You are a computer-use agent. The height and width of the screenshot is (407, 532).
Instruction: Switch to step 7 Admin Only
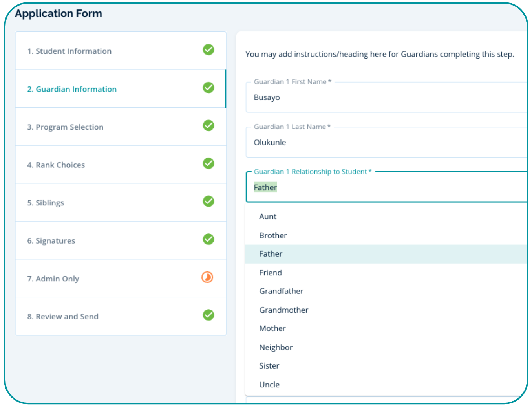coord(53,279)
